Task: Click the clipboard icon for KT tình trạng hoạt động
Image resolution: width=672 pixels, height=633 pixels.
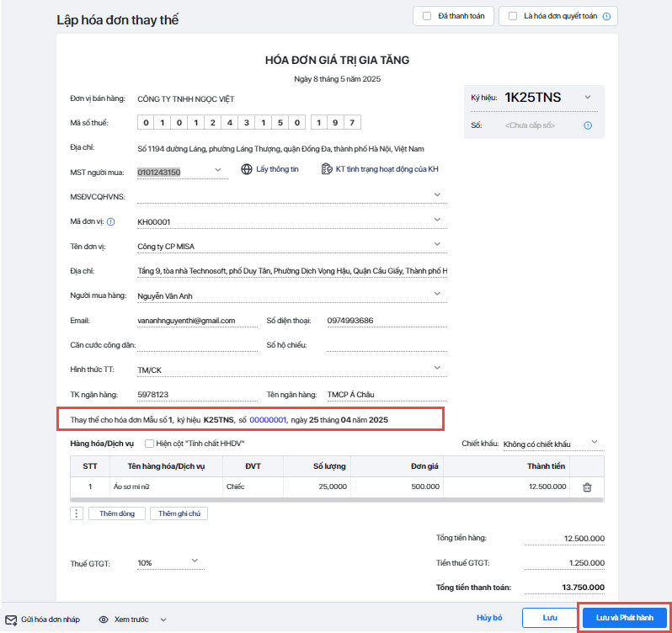Action: point(327,169)
